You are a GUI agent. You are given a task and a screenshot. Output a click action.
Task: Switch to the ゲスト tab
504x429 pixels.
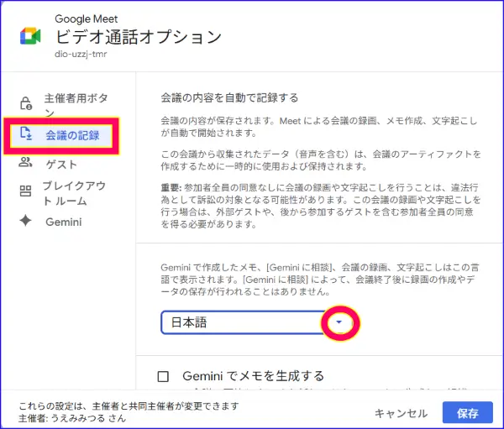coord(61,164)
